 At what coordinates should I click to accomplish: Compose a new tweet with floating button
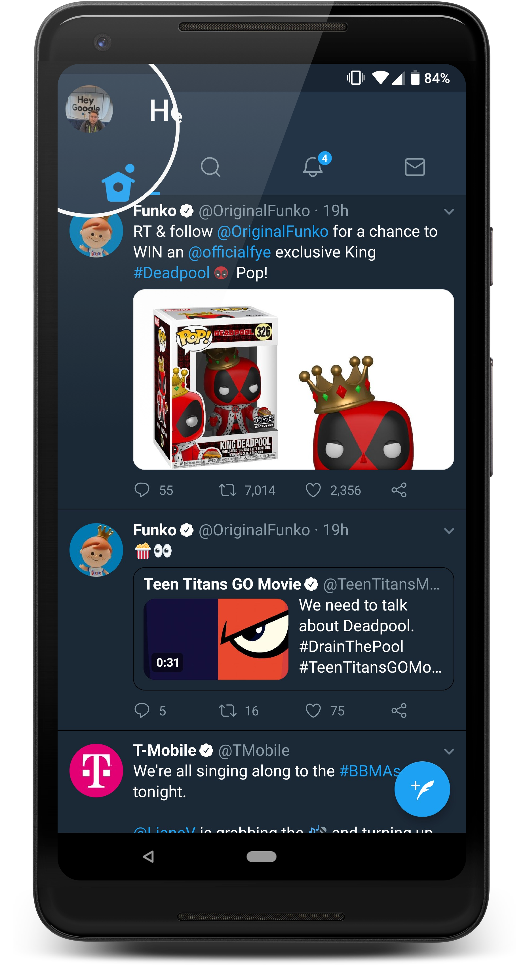tap(422, 789)
